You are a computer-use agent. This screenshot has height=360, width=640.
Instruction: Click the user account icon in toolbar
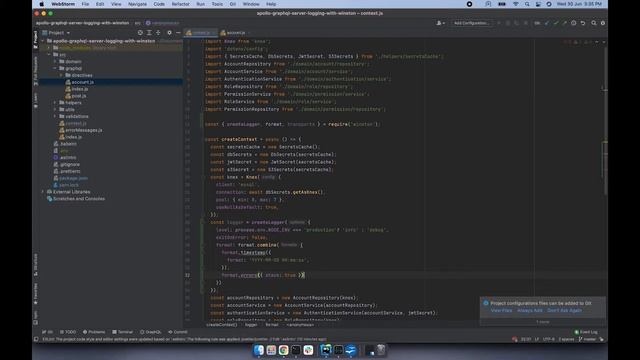tap(440, 23)
